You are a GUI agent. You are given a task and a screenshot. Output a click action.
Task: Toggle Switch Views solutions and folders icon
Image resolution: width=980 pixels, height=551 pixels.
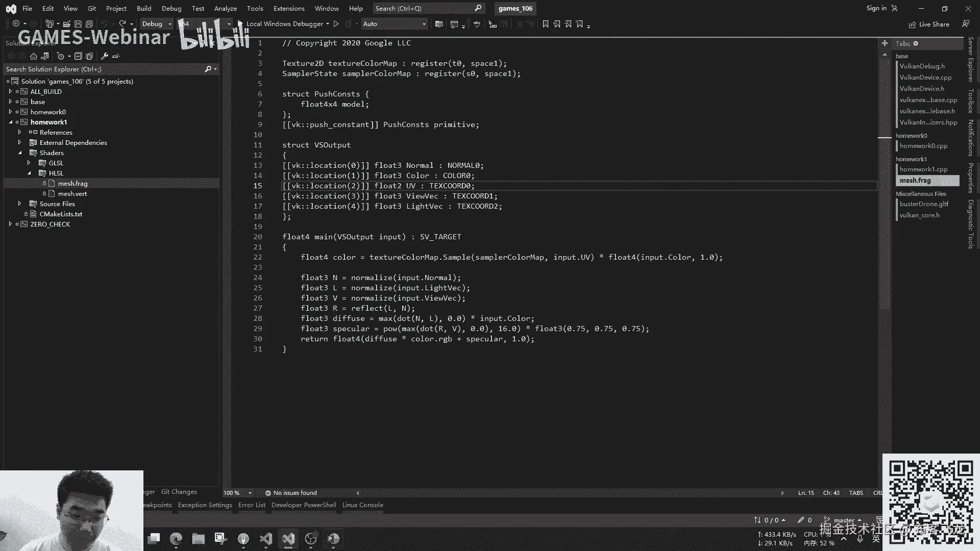pos(45,56)
